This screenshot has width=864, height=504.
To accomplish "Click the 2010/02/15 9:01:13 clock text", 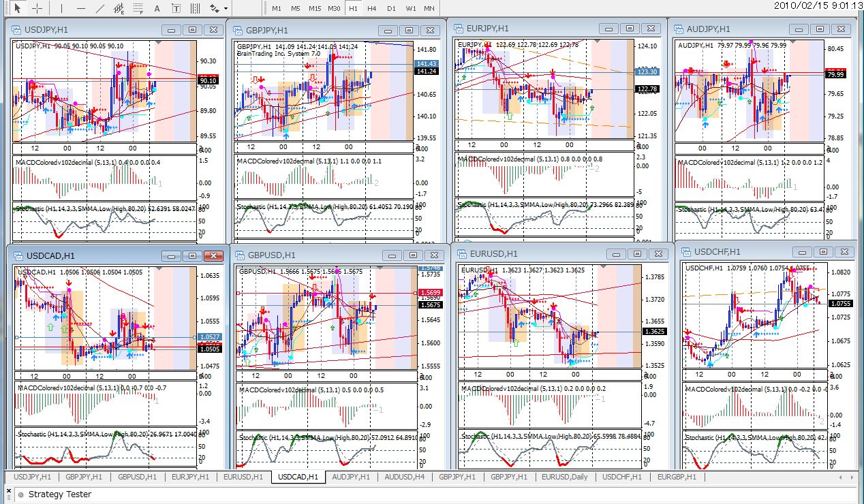I will [818, 5].
